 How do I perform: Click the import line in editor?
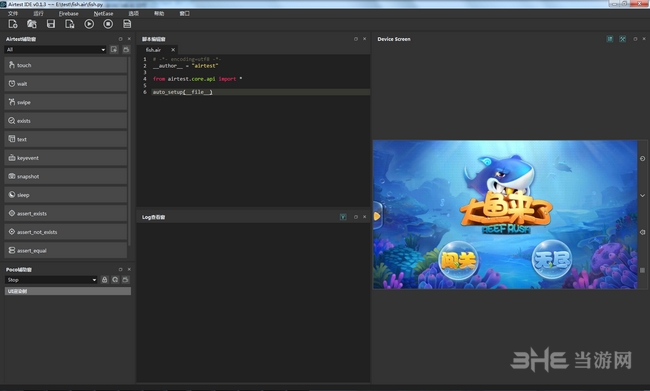[197, 79]
